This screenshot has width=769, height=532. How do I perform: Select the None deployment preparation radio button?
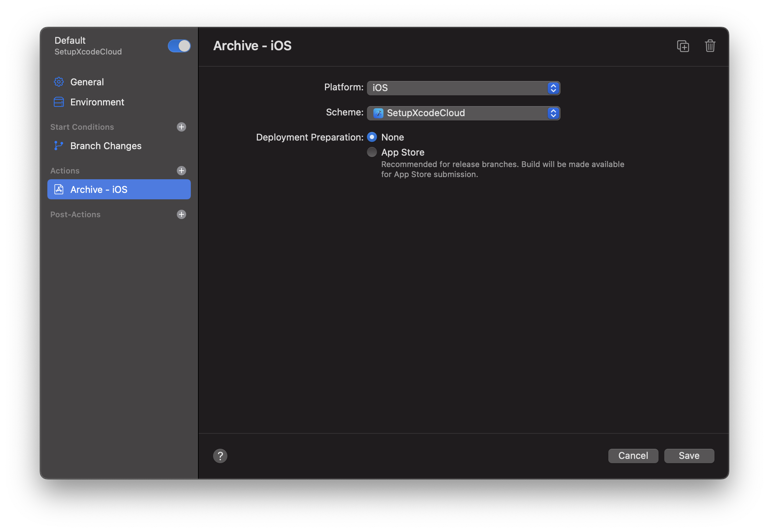pos(372,136)
